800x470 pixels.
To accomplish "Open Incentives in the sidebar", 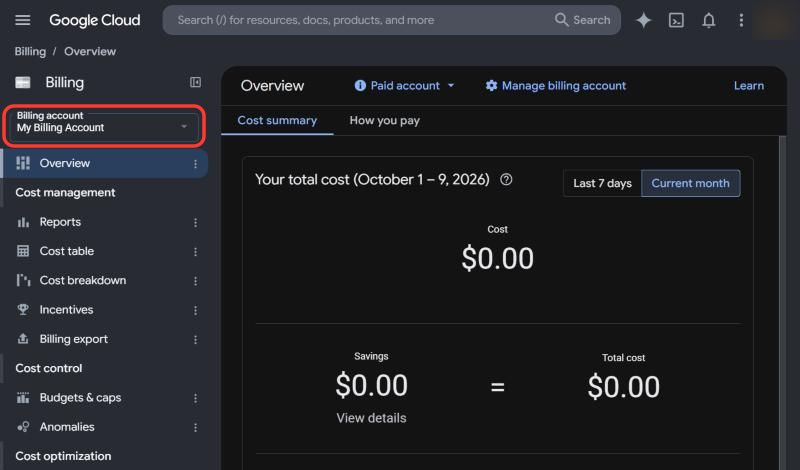I will [66, 309].
